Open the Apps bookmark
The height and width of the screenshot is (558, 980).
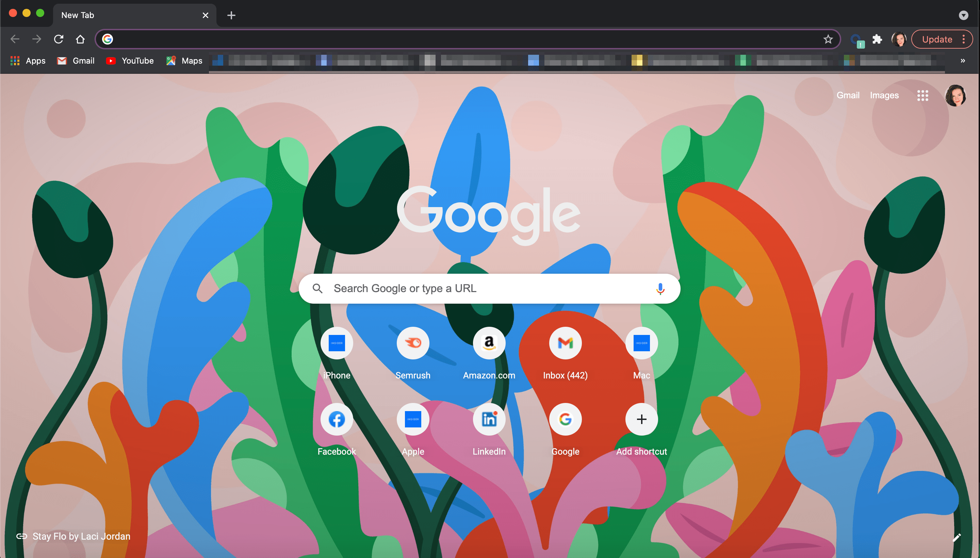tap(28, 61)
